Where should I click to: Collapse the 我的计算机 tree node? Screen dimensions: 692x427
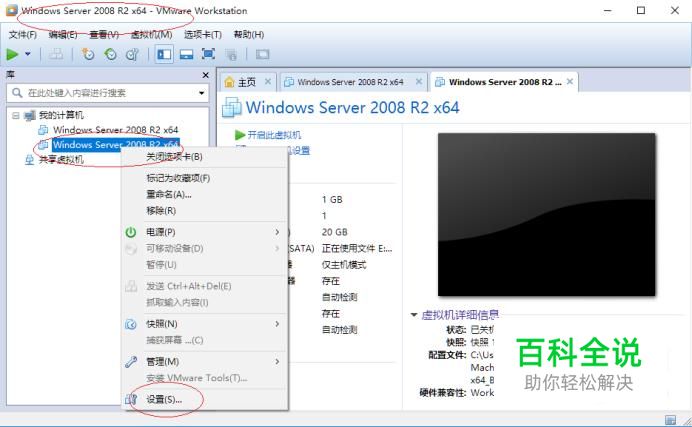coord(16,116)
